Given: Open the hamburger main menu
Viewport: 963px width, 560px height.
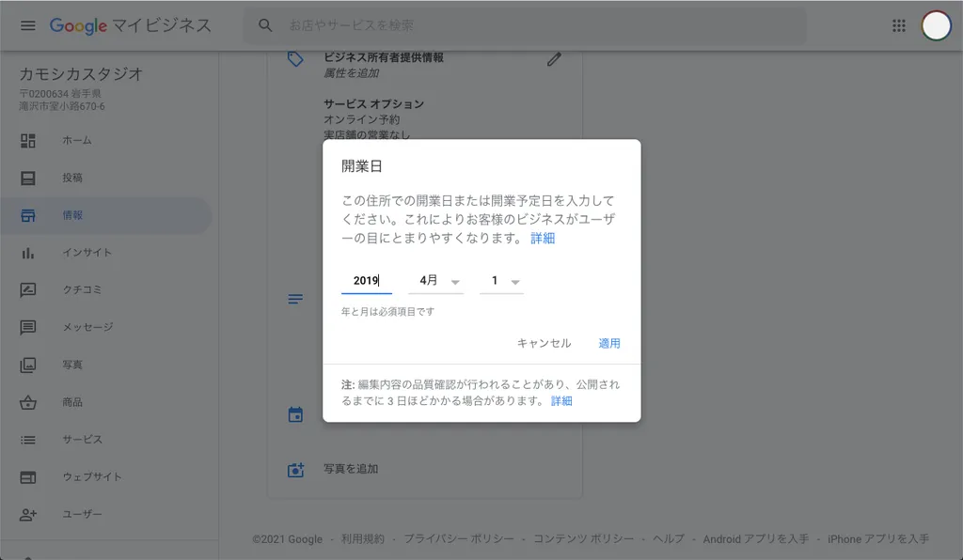Looking at the screenshot, I should click(27, 25).
